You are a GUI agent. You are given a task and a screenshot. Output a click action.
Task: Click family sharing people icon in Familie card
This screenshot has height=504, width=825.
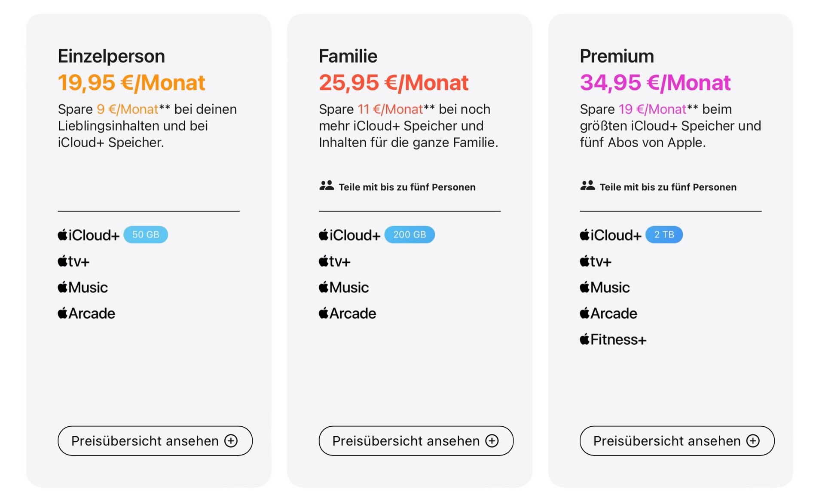click(327, 186)
